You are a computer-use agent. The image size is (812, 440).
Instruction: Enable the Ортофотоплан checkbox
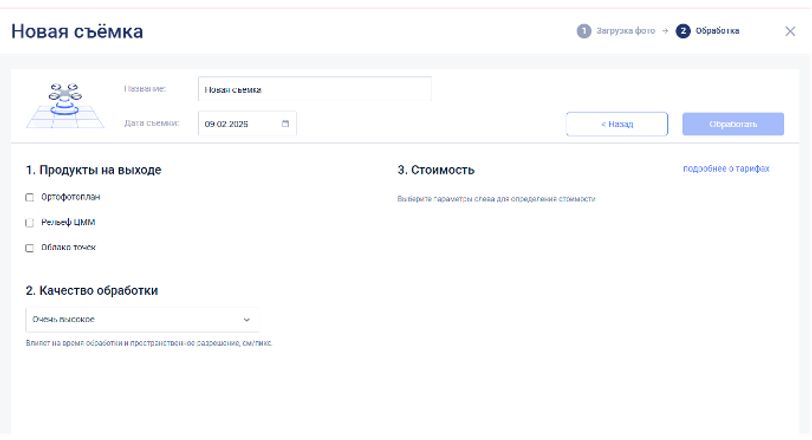(x=30, y=197)
